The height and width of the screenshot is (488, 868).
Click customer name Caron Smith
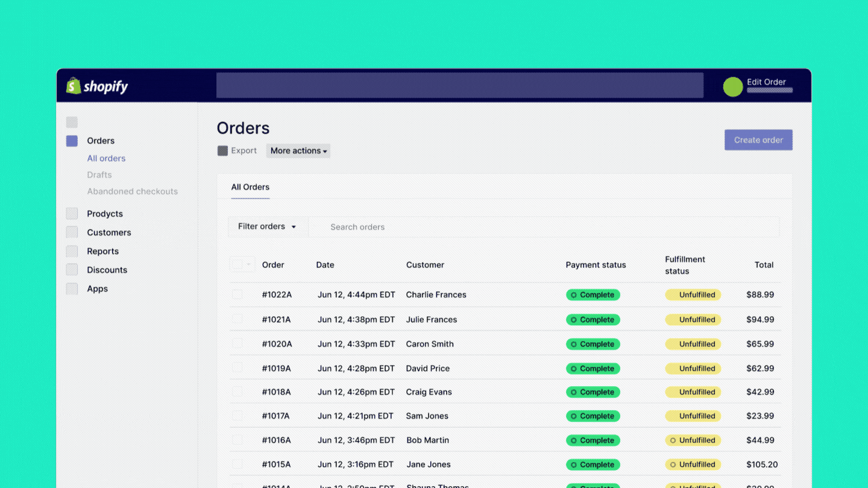point(430,344)
